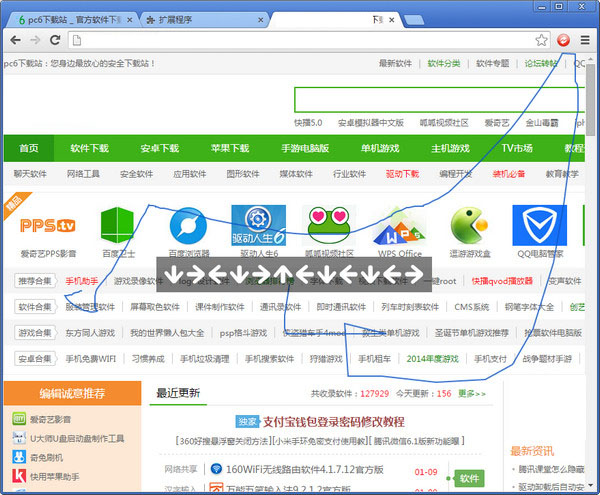Open the 快播qvod播放器 link
The image size is (600, 495).
pos(502,281)
